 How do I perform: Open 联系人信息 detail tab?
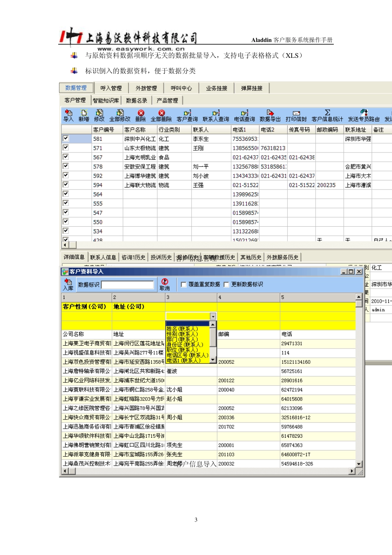(103, 257)
